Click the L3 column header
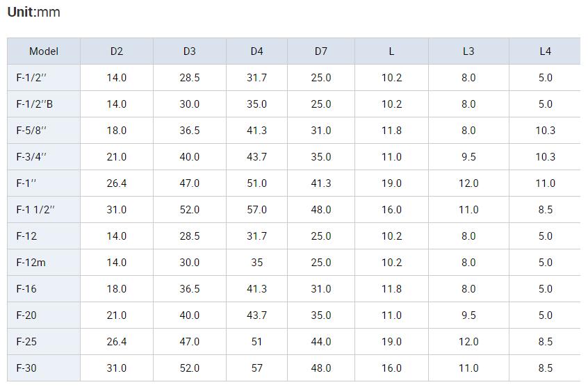The width and height of the screenshot is (588, 387). tap(468, 51)
